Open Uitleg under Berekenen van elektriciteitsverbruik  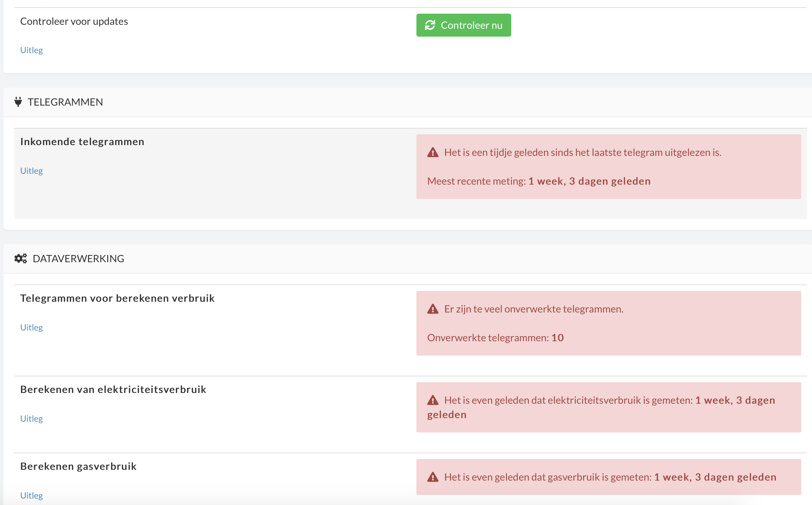[x=31, y=418]
